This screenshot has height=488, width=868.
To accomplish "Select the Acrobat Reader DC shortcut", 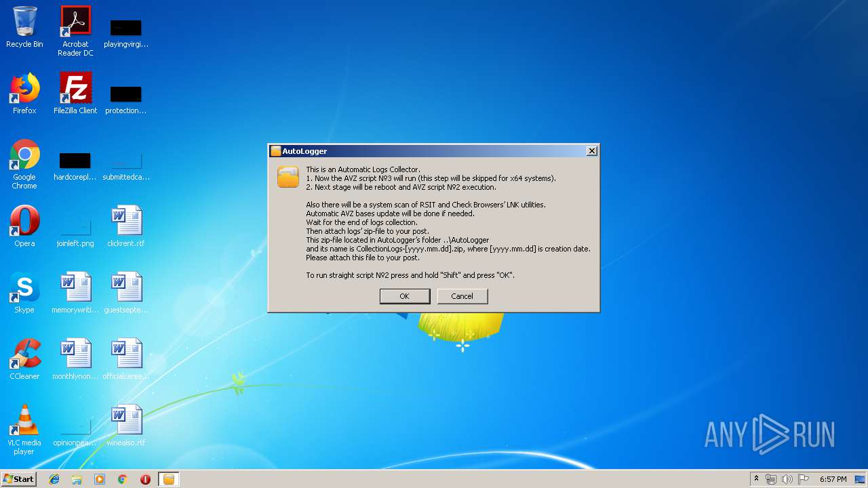I will click(75, 31).
